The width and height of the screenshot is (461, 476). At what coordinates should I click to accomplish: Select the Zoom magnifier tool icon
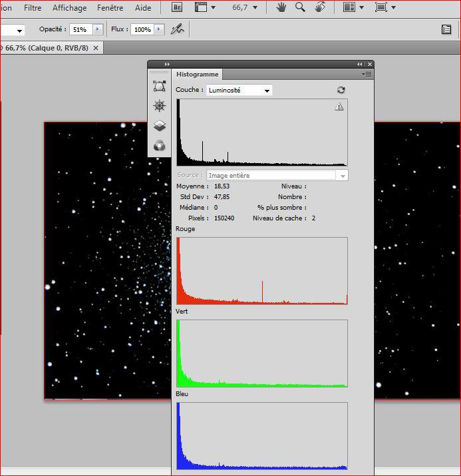(300, 7)
